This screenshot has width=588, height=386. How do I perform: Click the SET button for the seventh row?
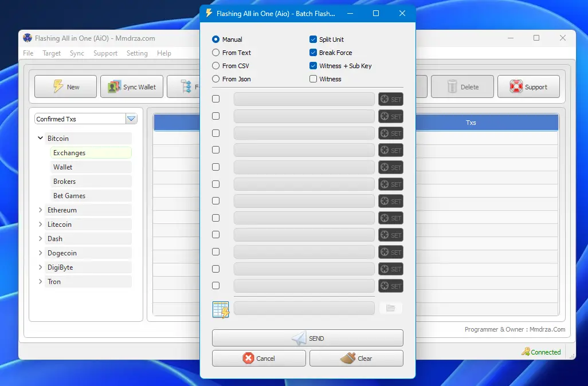point(391,201)
